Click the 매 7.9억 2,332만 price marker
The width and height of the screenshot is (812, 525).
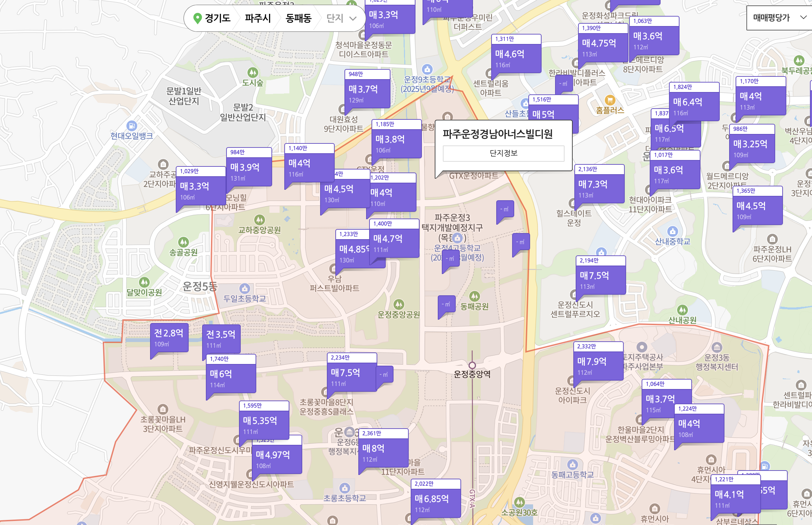tap(598, 362)
